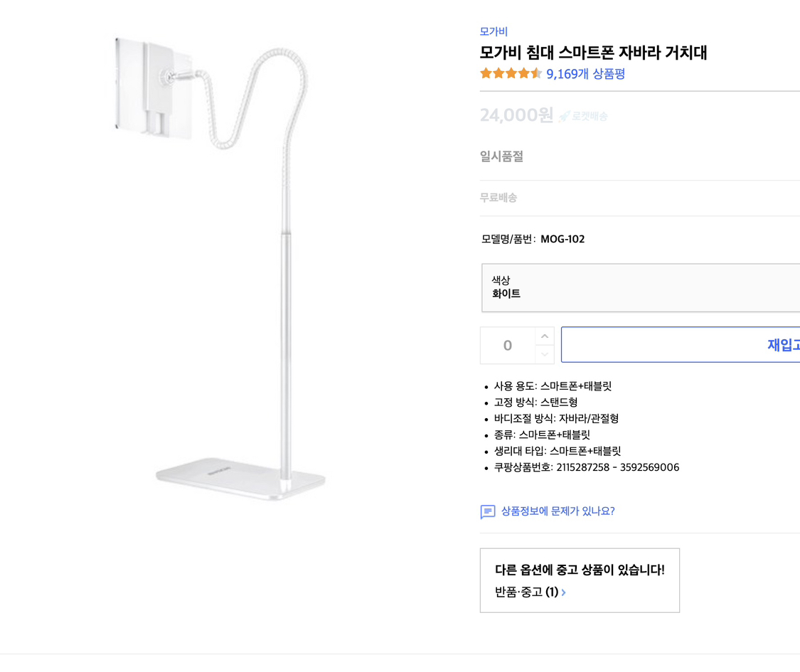This screenshot has height=672, width=800.
Task: Click the 무료배송 free shipping text
Action: (x=498, y=198)
